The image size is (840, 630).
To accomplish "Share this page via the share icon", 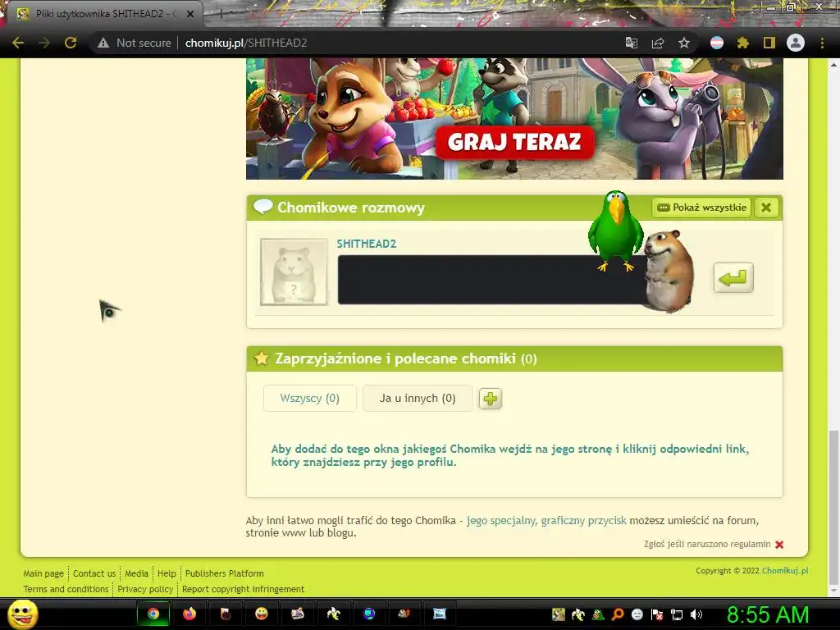I will pyautogui.click(x=658, y=43).
